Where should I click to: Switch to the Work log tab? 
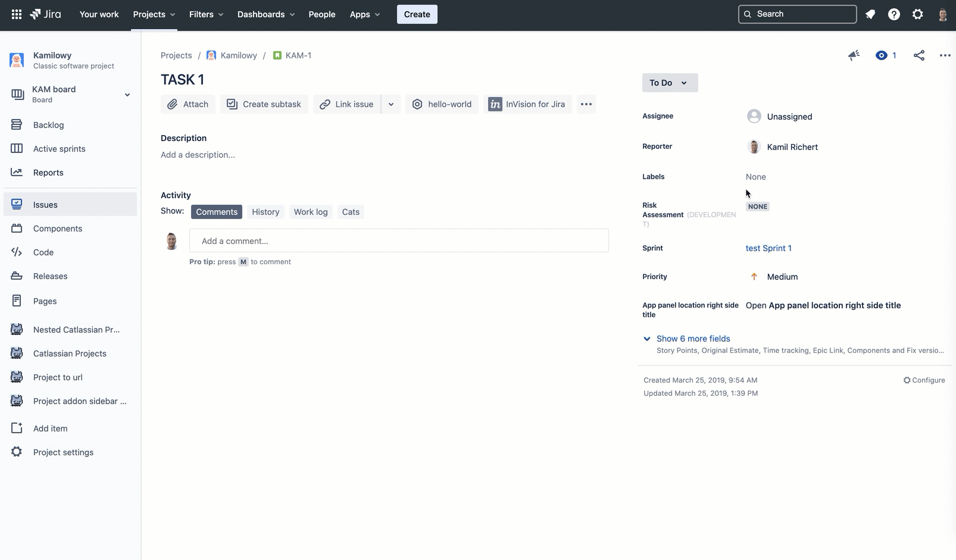click(x=310, y=212)
